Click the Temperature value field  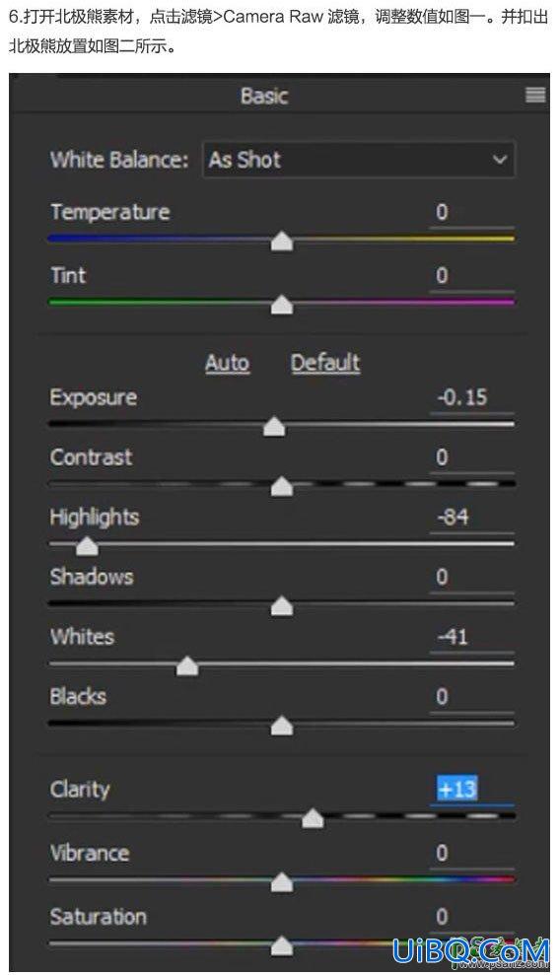tap(471, 213)
